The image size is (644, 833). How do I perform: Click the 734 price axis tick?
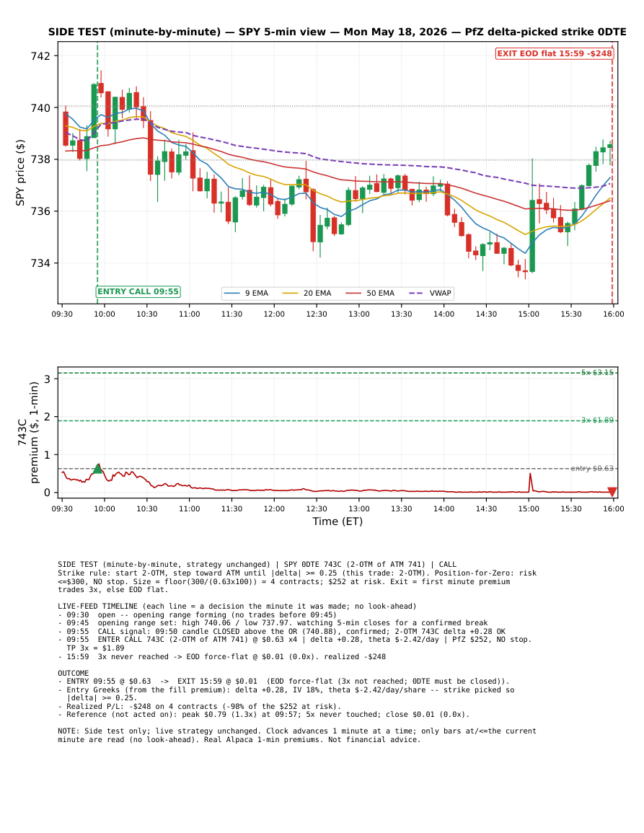[41, 263]
